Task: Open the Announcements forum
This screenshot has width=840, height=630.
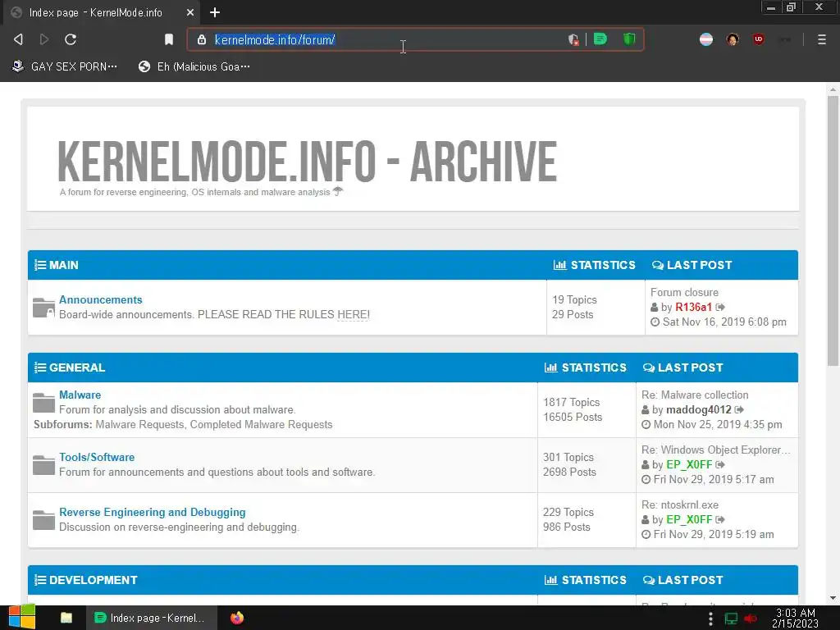Action: (101, 299)
